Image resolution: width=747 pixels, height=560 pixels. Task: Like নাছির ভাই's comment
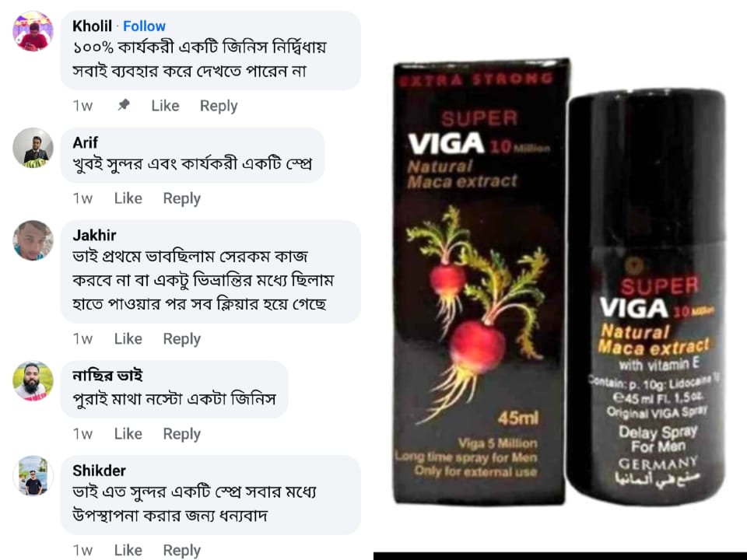[128, 434]
